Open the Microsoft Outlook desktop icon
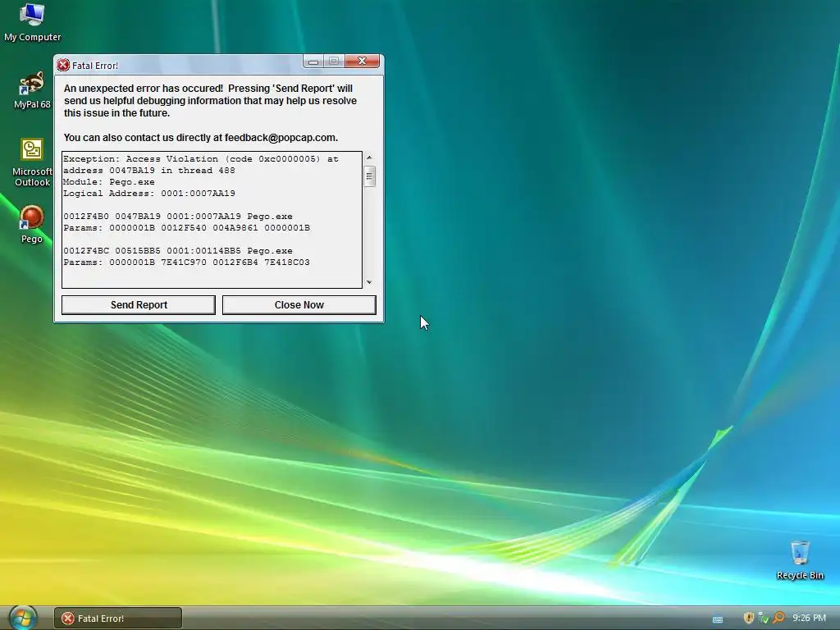Viewport: 840px width, 630px height. pos(32,162)
